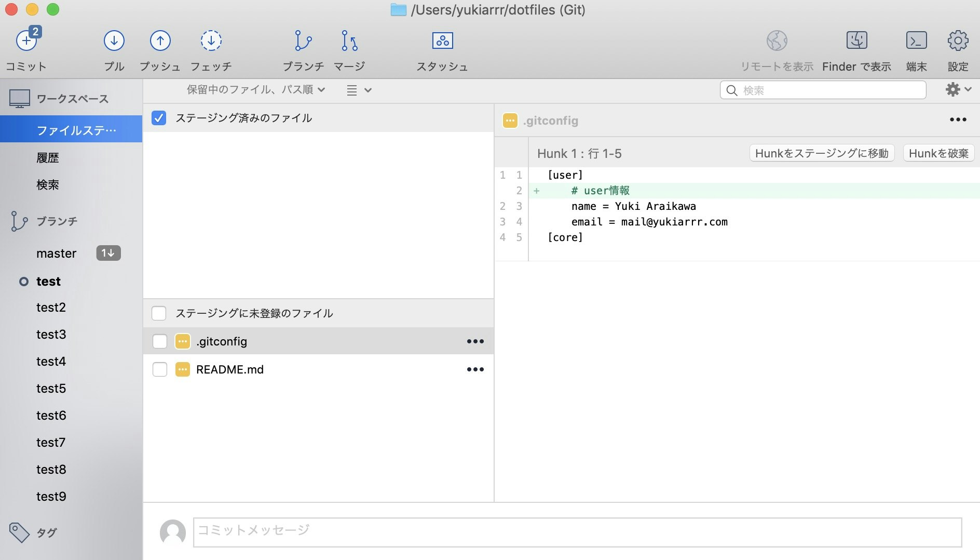The width and height of the screenshot is (980, 560).
Task: Select the .gitconfig file name in unstaged list
Action: tap(222, 341)
